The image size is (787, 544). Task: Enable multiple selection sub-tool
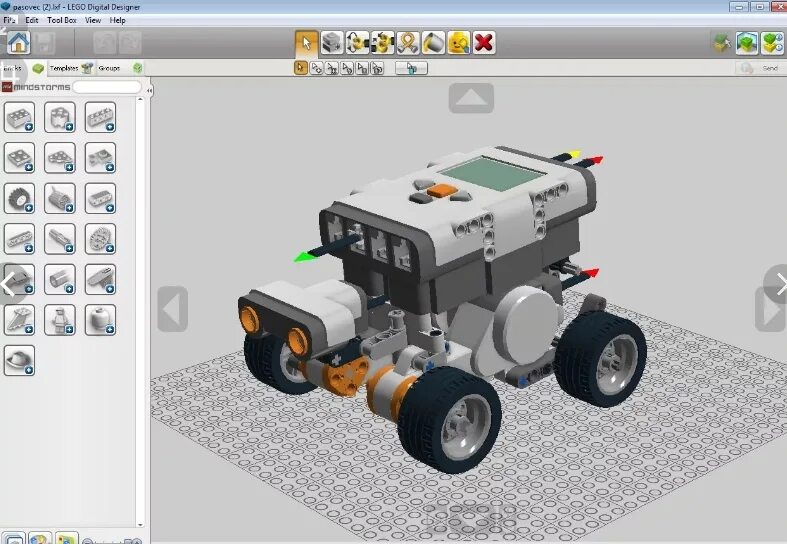(x=316, y=68)
